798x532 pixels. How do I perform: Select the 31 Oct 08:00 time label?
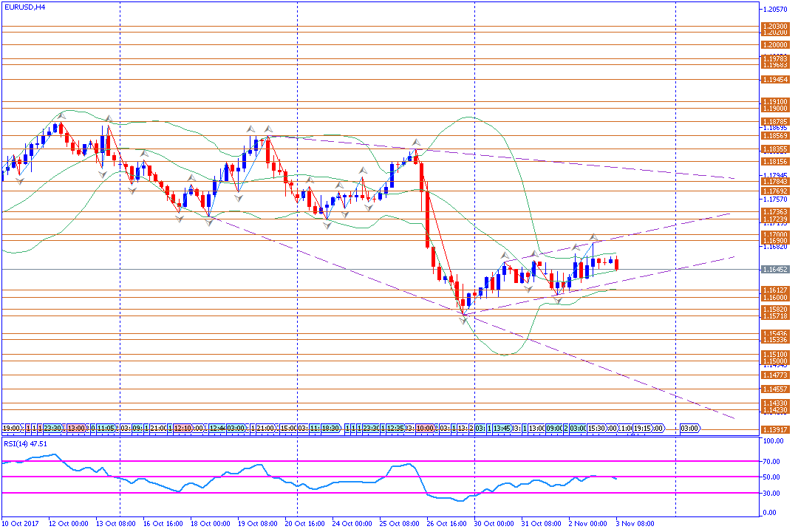tap(542, 523)
